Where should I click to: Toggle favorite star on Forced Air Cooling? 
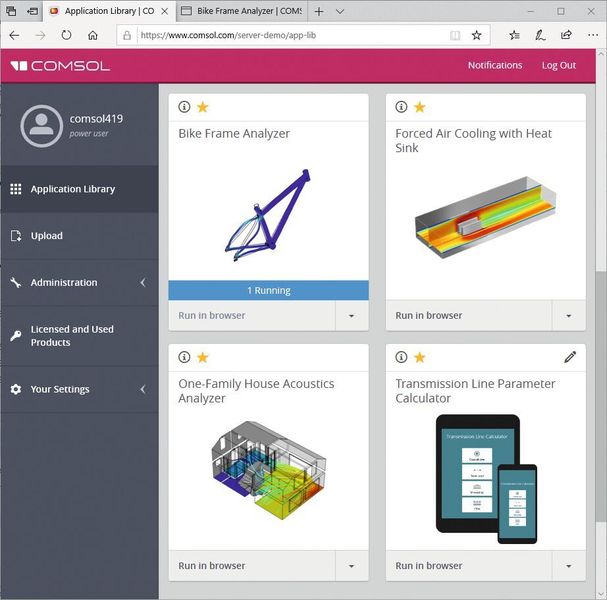(420, 107)
